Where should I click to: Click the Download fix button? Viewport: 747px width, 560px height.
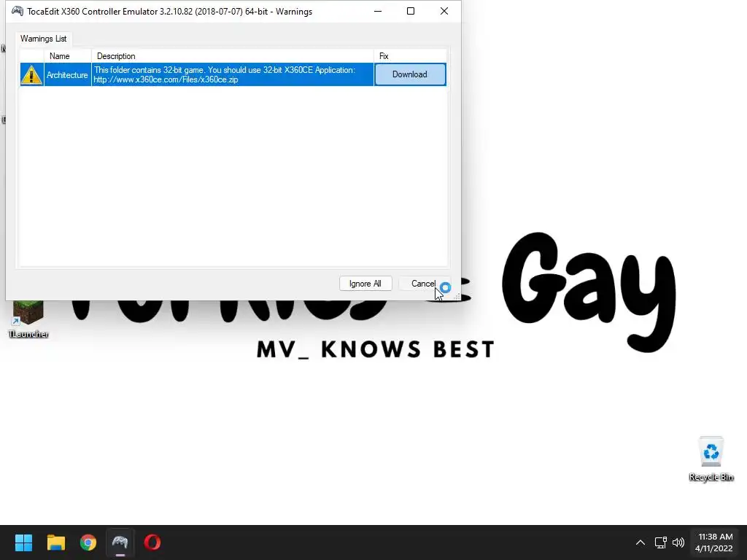point(410,74)
